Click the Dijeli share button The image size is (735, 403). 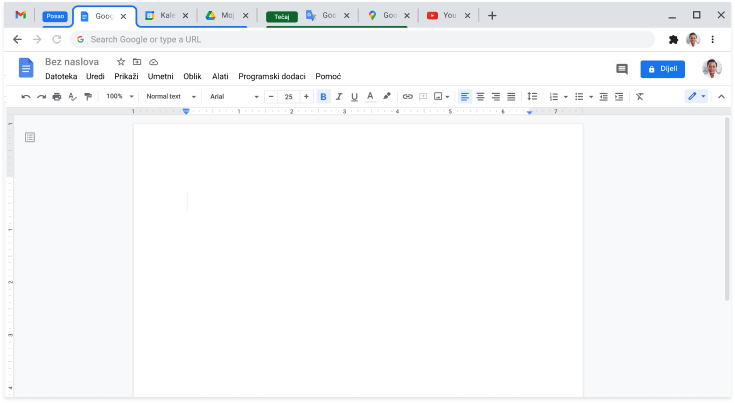[x=662, y=69]
